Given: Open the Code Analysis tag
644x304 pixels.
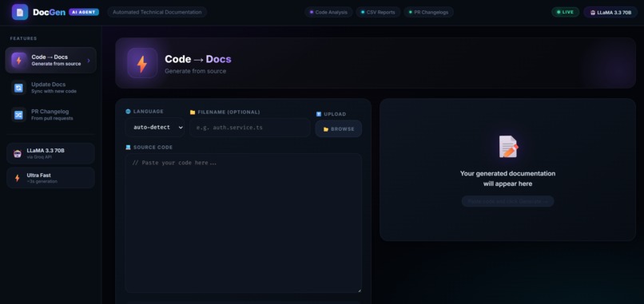Looking at the screenshot, I should (328, 12).
